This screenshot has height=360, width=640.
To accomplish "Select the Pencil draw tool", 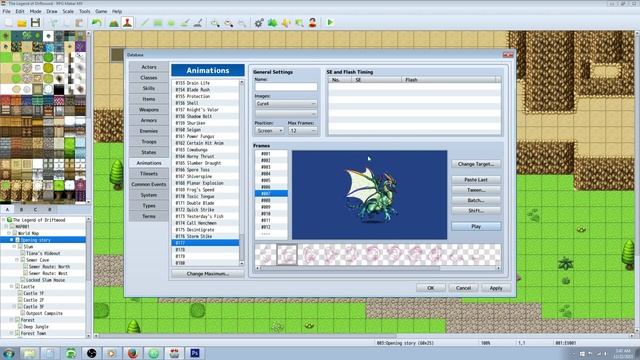I will pyautogui.click(x=144, y=23).
